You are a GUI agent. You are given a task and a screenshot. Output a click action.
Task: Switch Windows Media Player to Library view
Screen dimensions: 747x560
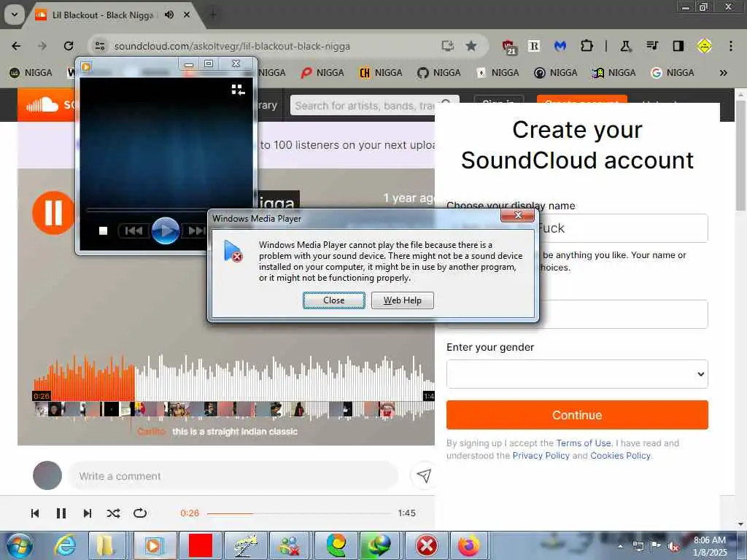pyautogui.click(x=238, y=90)
